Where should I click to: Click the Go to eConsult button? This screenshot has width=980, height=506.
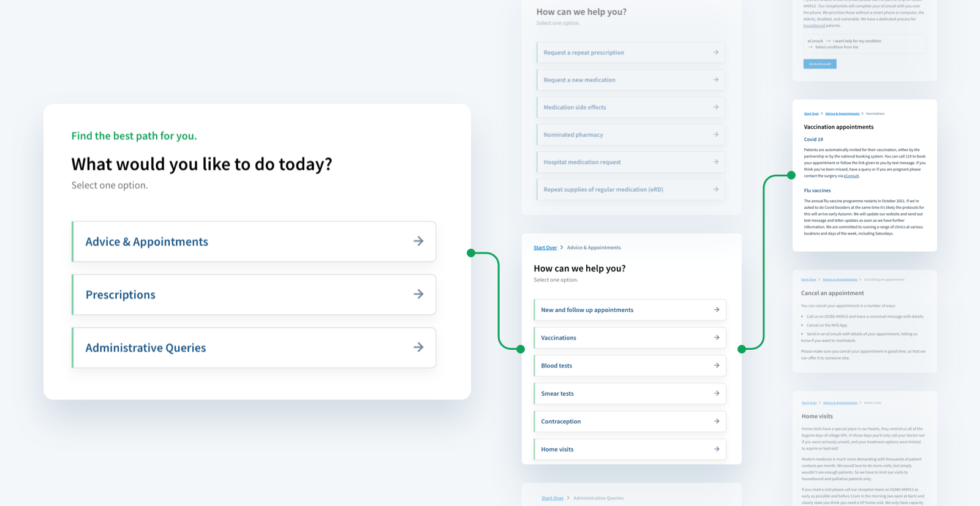(x=820, y=64)
